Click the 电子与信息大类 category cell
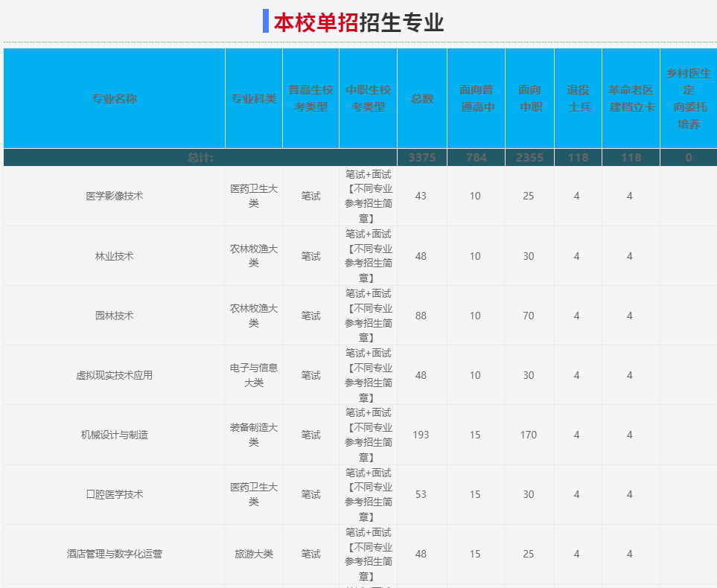This screenshot has width=717, height=588. (254, 375)
